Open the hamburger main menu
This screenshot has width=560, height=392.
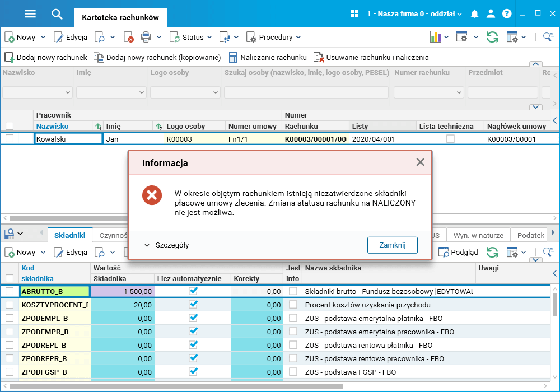(x=30, y=14)
